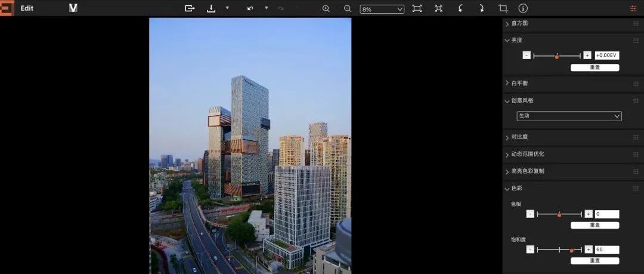Click the 饱和度 label text
Viewport: 644px width, 274px height.
tap(518, 239)
